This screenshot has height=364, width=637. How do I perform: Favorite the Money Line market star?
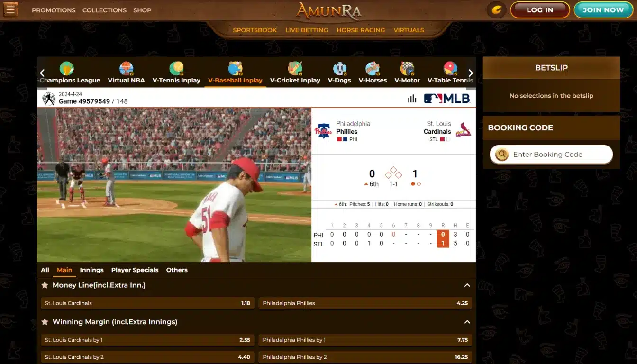click(x=45, y=285)
